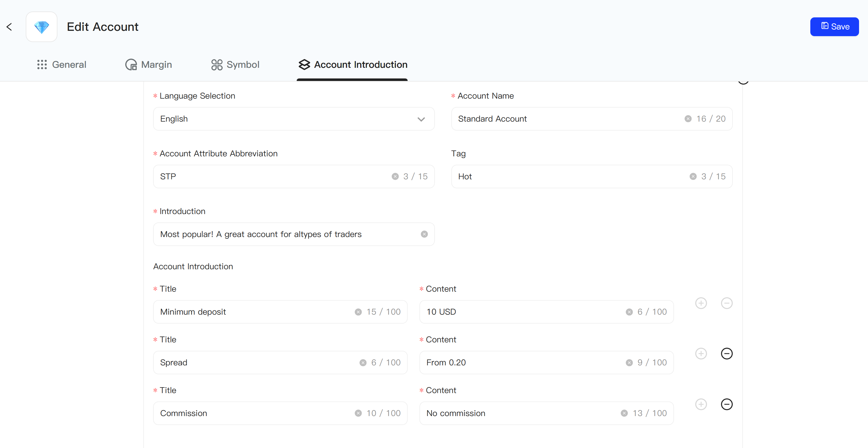Screen dimensions: 868x448
Task: Clear the From 0.20 content field
Action: click(629, 363)
